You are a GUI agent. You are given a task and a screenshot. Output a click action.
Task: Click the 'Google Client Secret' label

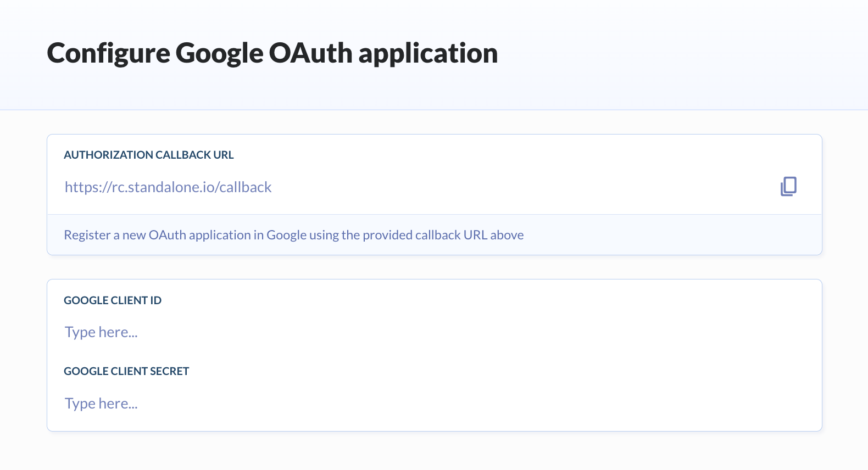point(126,371)
